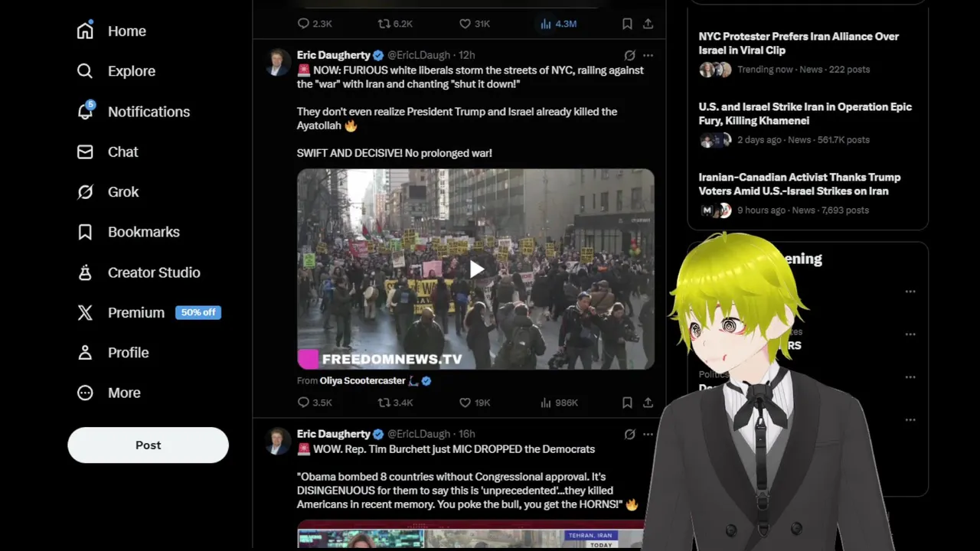The height and width of the screenshot is (551, 980).
Task: Reply to the NYC protest post
Action: (314, 403)
